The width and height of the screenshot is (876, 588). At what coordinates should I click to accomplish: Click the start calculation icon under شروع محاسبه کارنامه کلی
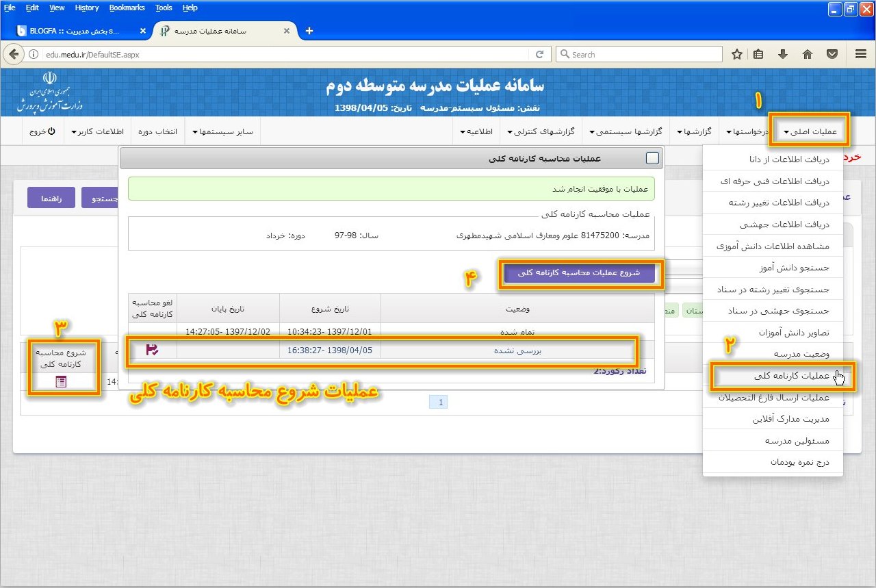(x=62, y=382)
